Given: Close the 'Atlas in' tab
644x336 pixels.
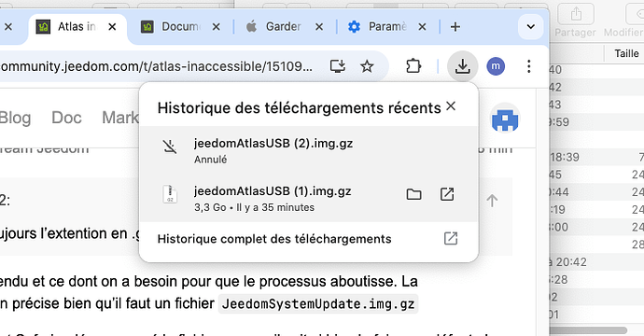Looking at the screenshot, I should click(112, 27).
